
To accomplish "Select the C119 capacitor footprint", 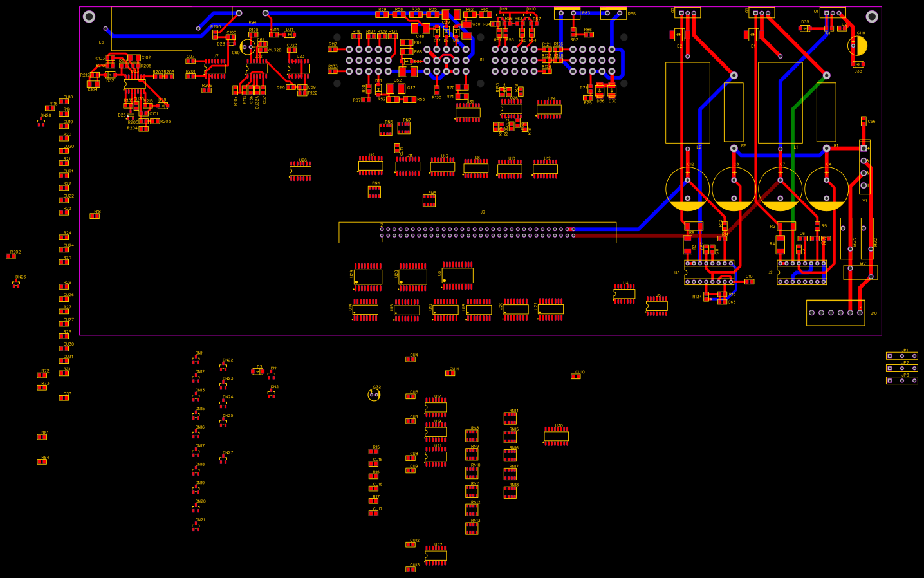I will pyautogui.click(x=858, y=46).
